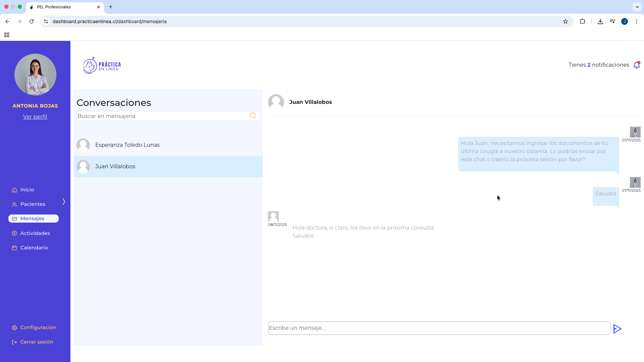Open the browser extensions puzzle icon

582,21
